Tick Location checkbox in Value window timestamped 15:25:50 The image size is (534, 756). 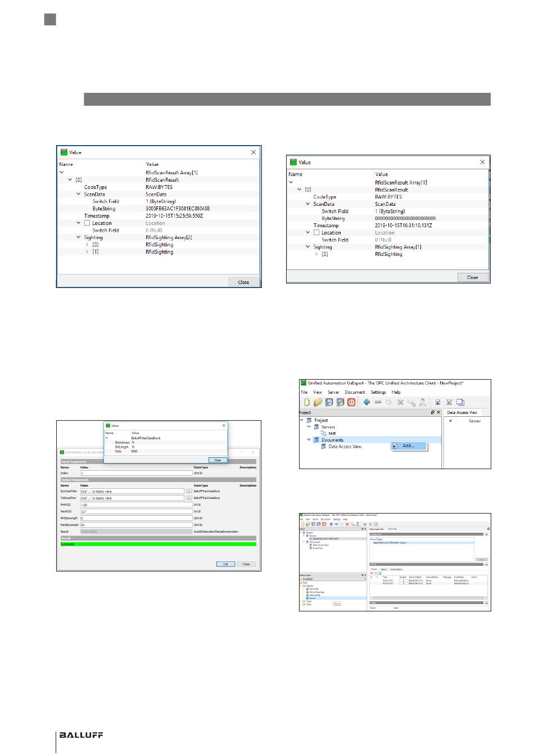click(x=87, y=223)
